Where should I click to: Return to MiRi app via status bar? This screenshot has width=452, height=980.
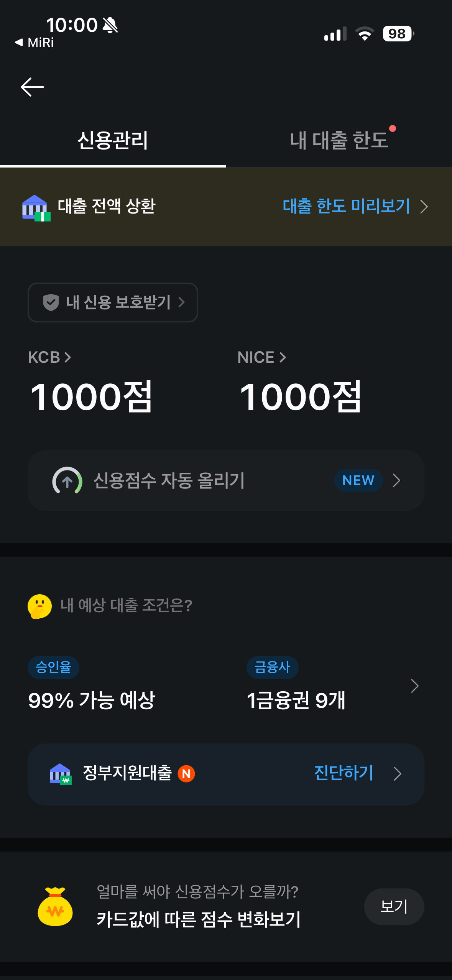(35, 42)
